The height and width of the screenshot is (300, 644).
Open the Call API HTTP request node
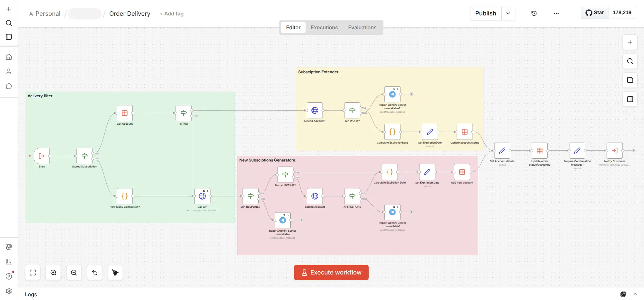point(202,196)
